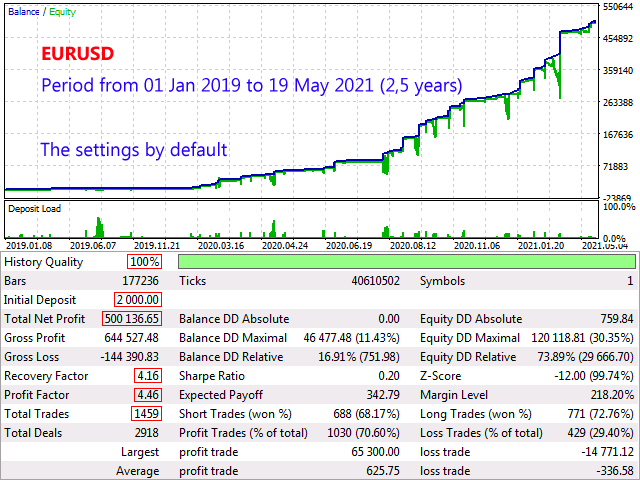Select the Symbols value 1
Image resolution: width=640 pixels, height=480 pixels.
pos(630,281)
